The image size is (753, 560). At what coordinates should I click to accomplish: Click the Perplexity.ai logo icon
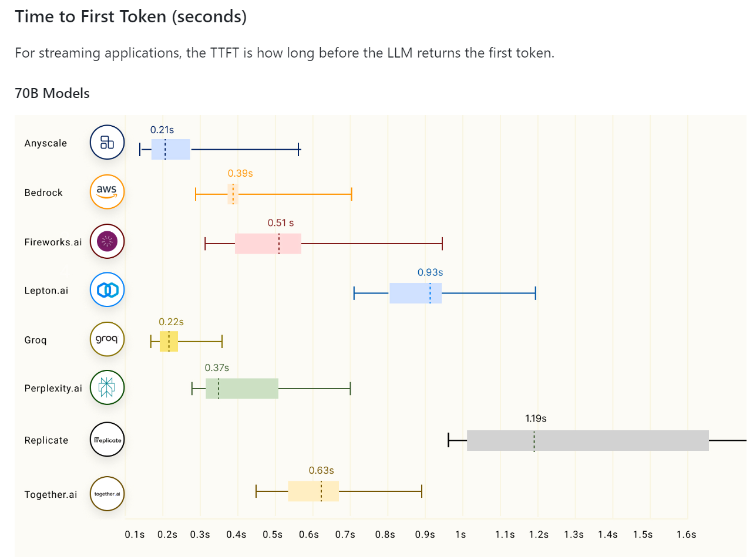click(x=107, y=387)
